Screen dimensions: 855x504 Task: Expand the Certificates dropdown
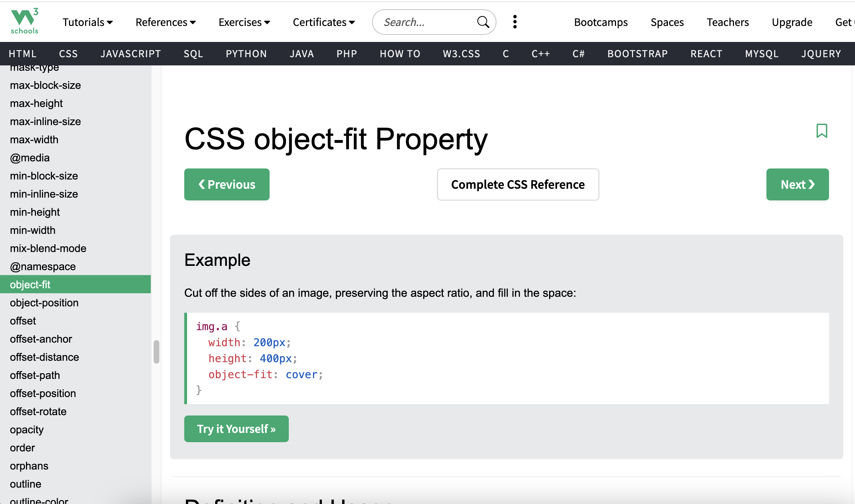(324, 22)
